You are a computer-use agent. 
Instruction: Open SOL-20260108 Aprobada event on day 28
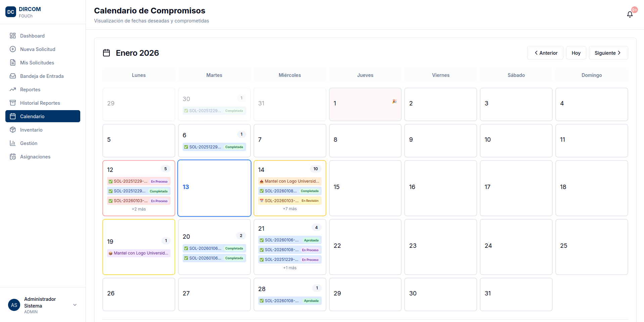(x=290, y=301)
